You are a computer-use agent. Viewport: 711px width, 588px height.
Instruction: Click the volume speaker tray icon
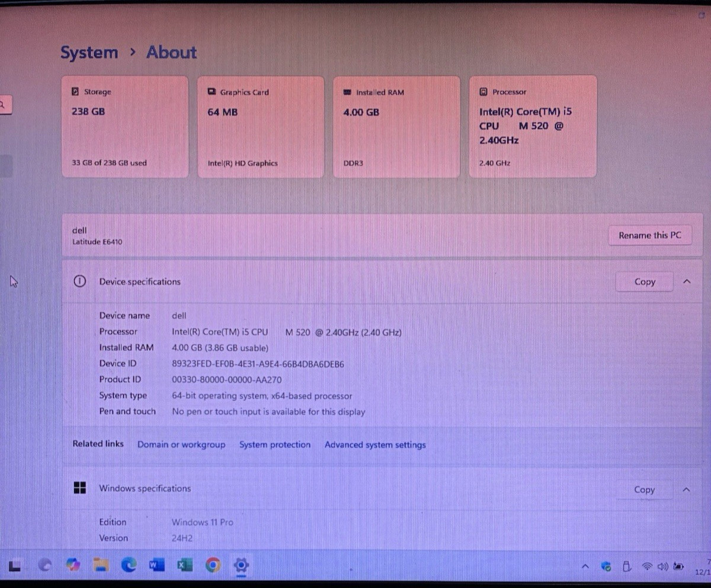(x=662, y=567)
